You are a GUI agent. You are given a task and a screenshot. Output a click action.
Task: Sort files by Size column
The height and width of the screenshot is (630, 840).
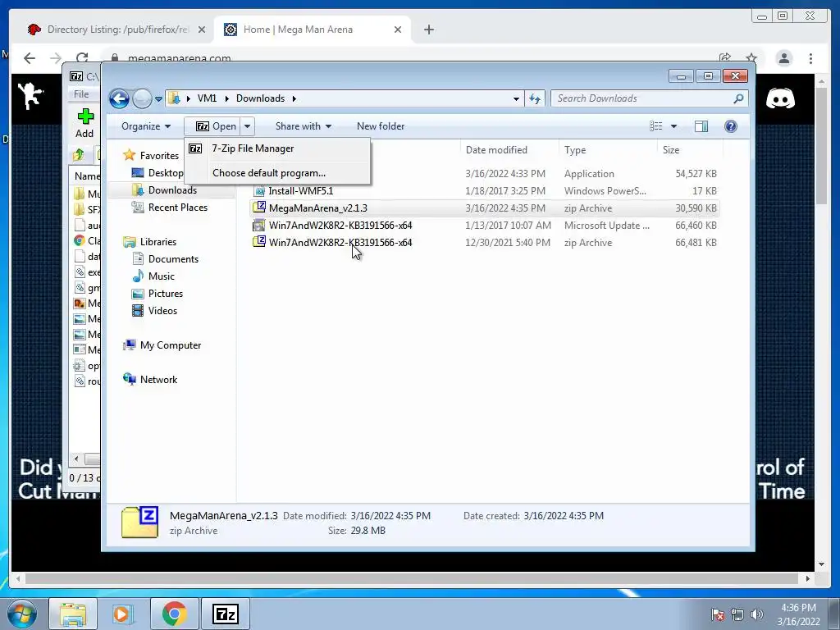tap(671, 150)
